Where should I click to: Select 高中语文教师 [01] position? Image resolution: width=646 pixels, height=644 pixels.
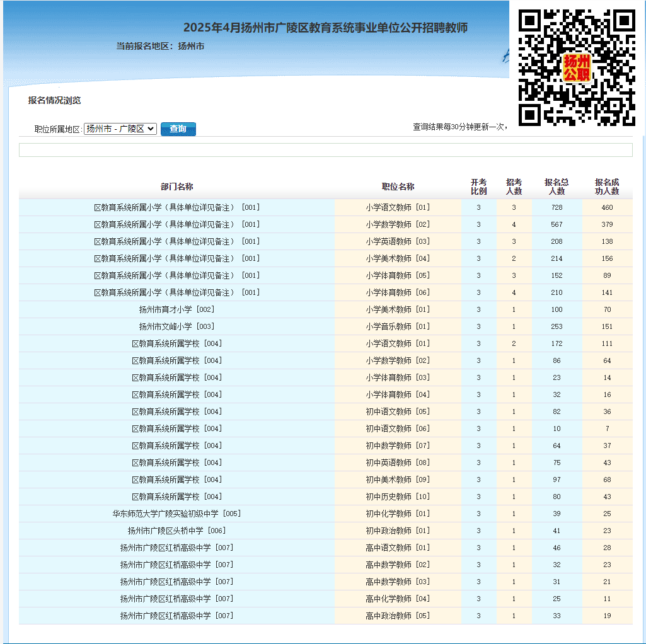398,548
